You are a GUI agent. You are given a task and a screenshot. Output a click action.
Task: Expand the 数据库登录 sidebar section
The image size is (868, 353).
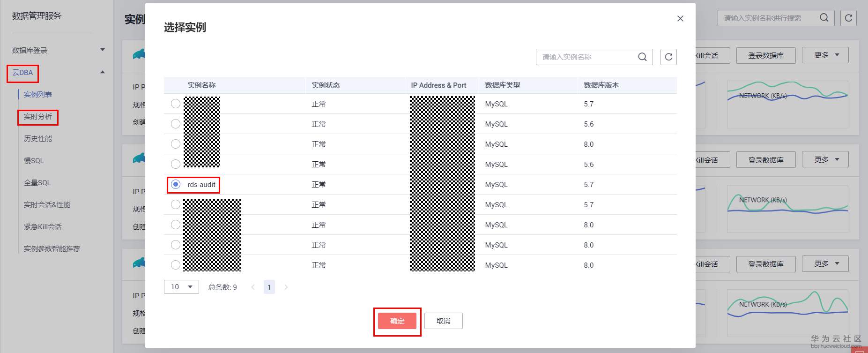click(x=103, y=50)
